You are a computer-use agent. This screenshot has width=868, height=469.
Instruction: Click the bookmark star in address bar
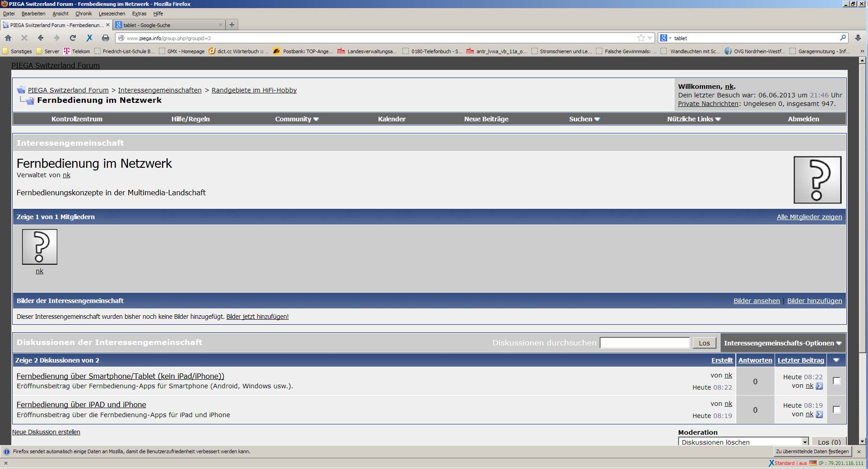coord(641,38)
